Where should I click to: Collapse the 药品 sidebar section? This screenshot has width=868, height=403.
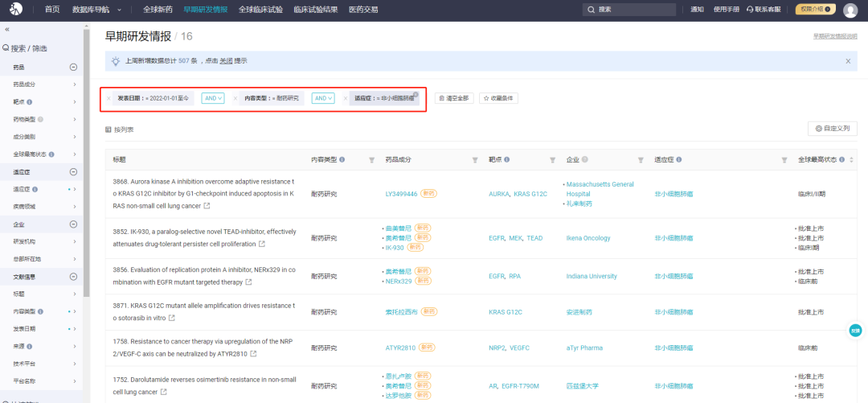73,67
